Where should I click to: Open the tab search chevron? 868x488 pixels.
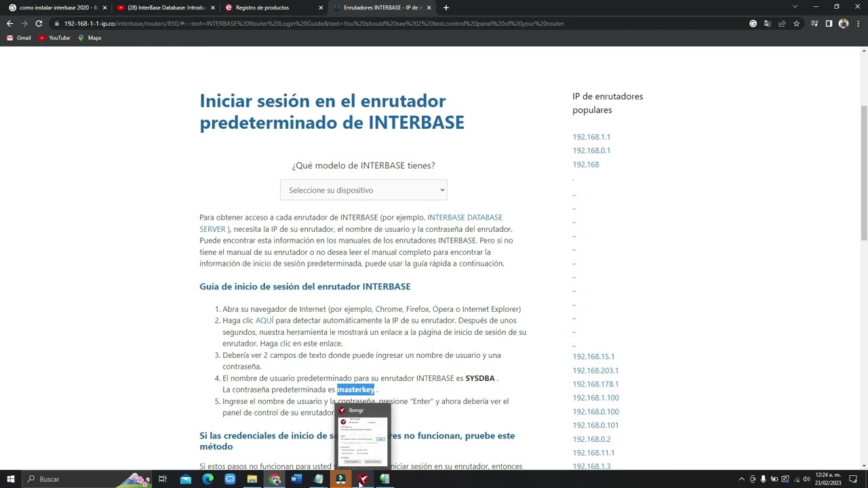pyautogui.click(x=795, y=7)
